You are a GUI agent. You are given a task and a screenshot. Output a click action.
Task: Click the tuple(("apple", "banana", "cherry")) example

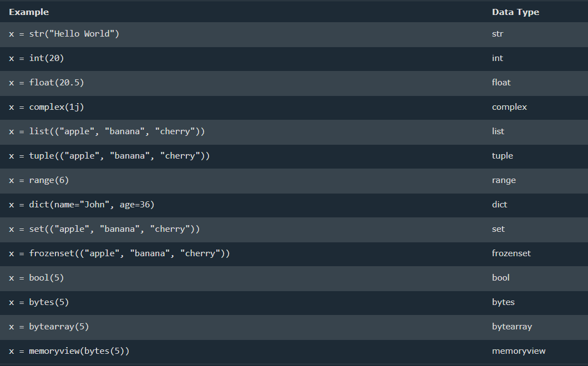(x=109, y=156)
